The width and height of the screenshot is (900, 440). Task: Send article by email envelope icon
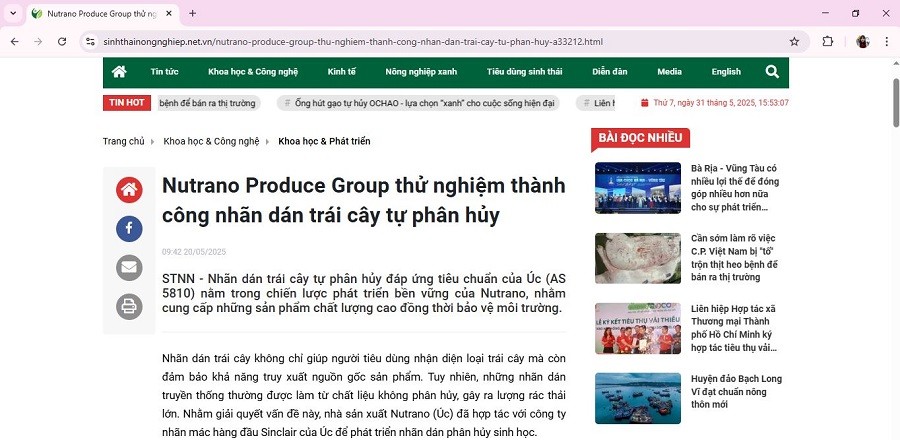coord(129,267)
